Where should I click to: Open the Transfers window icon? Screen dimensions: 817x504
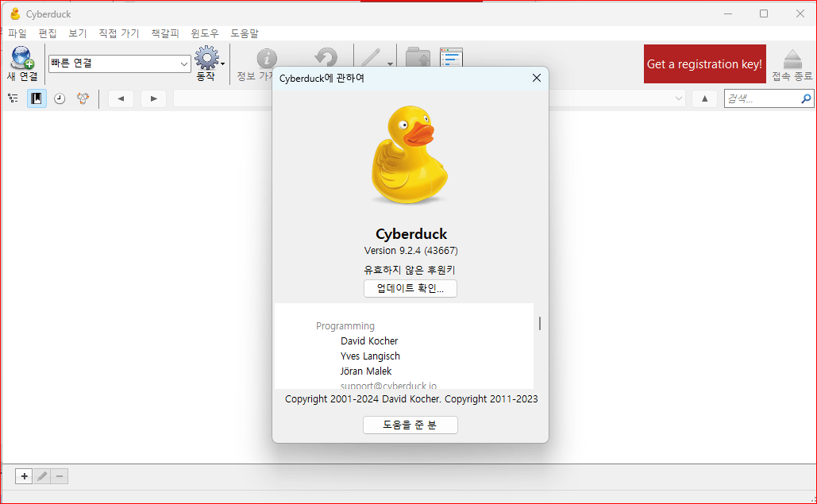tap(451, 57)
